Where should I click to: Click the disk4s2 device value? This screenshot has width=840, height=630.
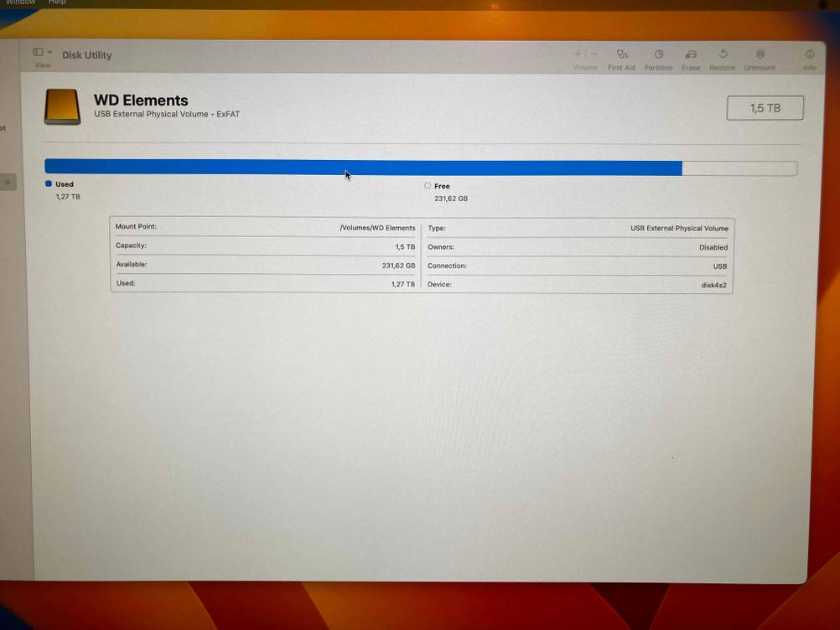tap(713, 285)
